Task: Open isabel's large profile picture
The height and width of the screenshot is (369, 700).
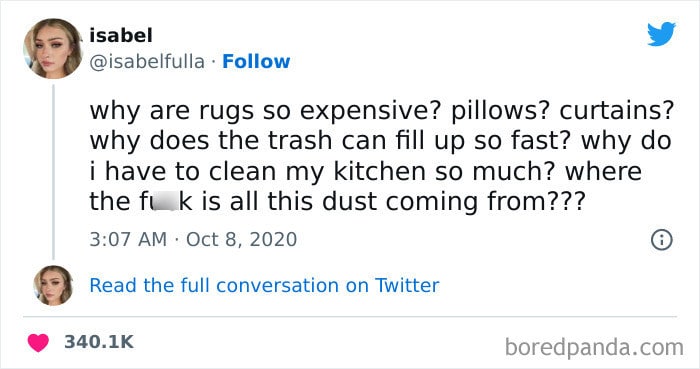Action: 53,49
